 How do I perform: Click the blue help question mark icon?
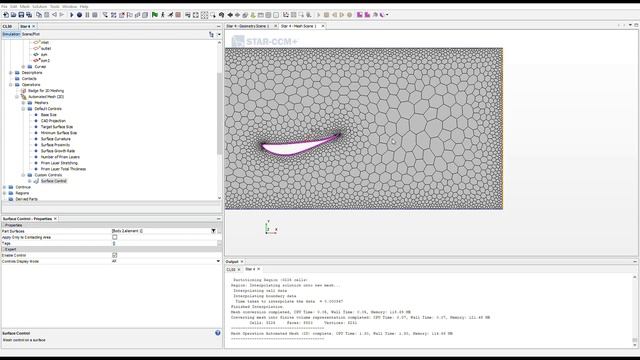(x=218, y=333)
